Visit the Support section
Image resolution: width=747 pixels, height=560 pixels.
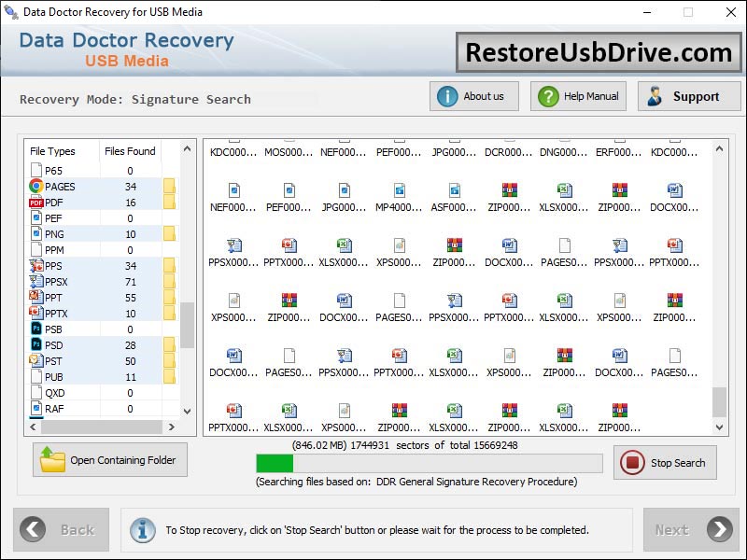click(x=689, y=96)
